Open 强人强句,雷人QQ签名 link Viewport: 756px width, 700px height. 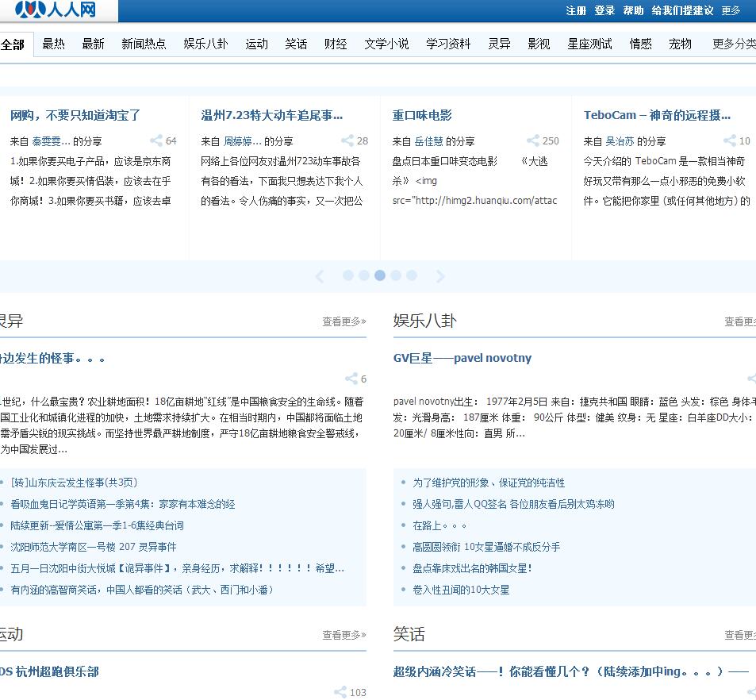pos(513,504)
